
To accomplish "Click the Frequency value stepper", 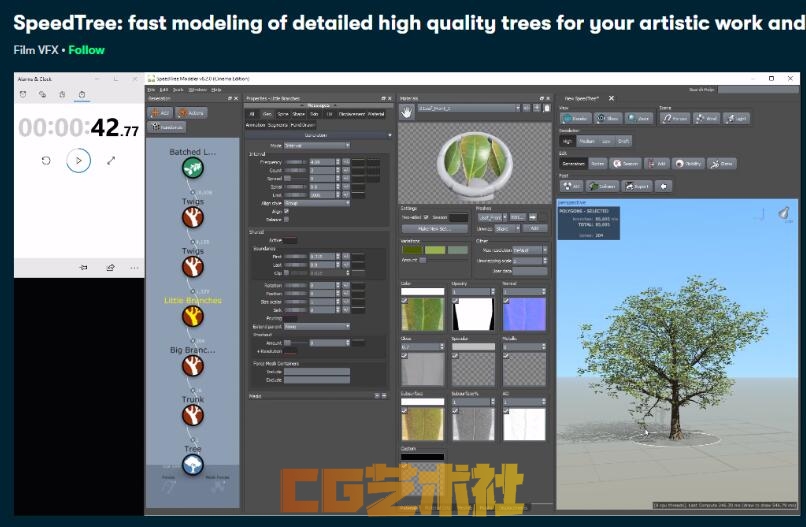I will pos(338,162).
